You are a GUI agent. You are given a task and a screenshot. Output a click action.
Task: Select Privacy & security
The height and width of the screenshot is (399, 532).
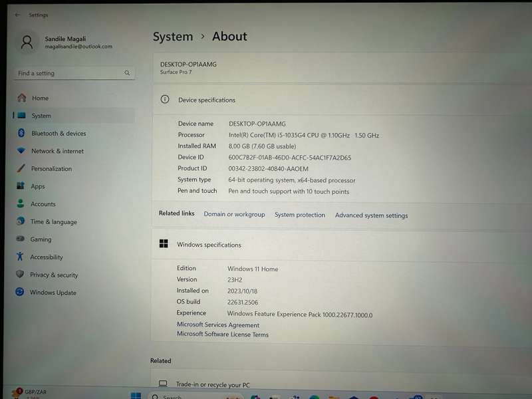[74, 275]
